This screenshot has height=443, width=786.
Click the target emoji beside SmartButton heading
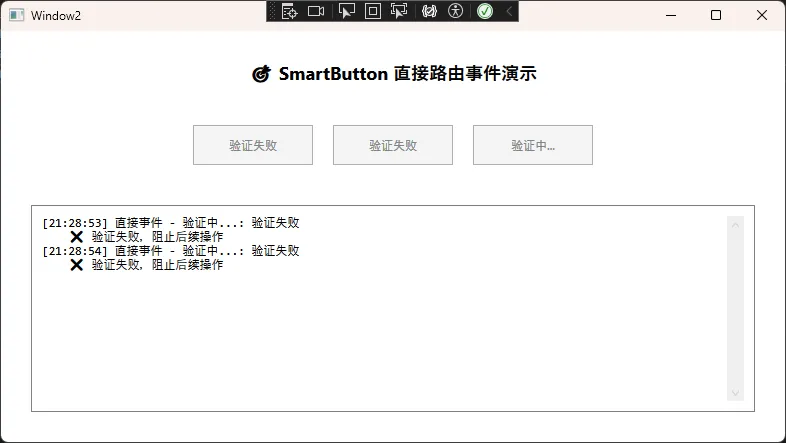point(261,74)
